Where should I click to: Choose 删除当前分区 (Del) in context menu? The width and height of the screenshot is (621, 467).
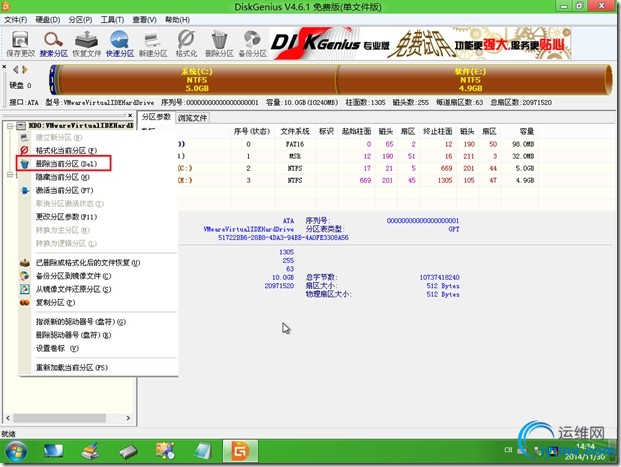tap(98, 164)
